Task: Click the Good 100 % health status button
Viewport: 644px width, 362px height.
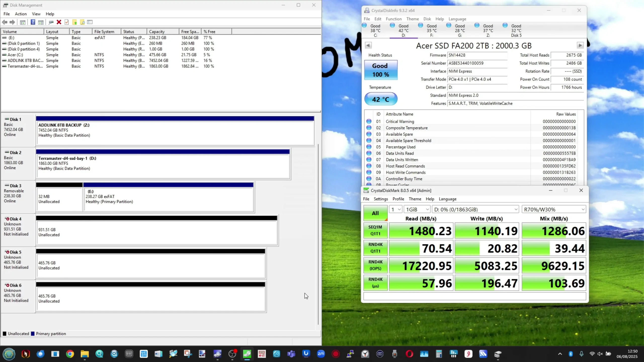Action: click(381, 70)
